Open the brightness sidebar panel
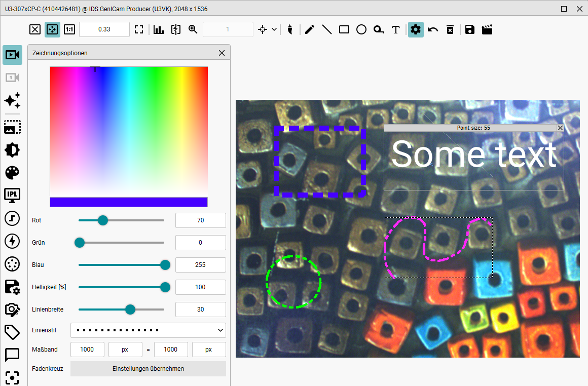This screenshot has width=588, height=386. click(x=12, y=150)
